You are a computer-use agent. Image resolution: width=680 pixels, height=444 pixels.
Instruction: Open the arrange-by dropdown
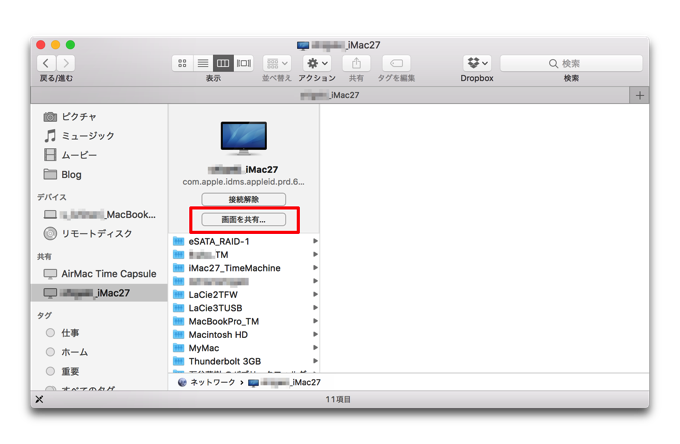tap(276, 63)
